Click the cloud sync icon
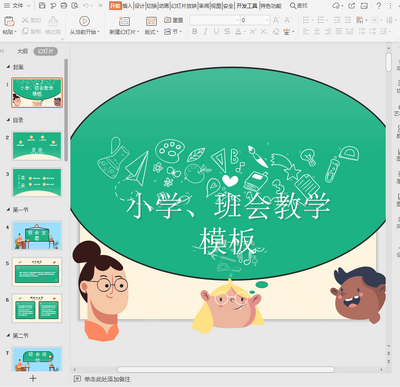 pos(336,6)
